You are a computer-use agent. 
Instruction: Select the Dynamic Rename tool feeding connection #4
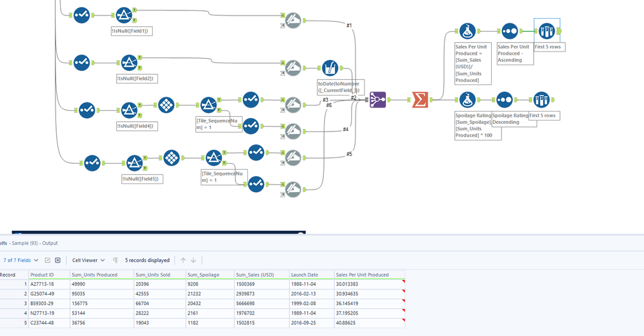(293, 132)
